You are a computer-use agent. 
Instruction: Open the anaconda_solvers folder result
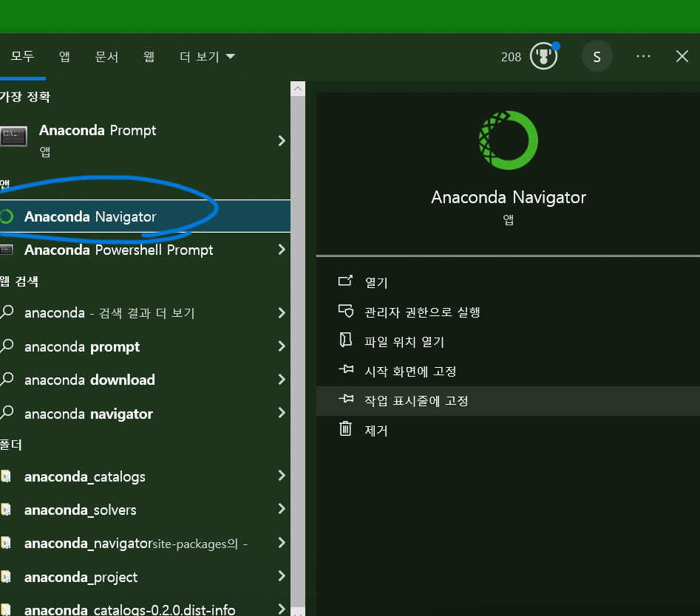(x=145, y=510)
